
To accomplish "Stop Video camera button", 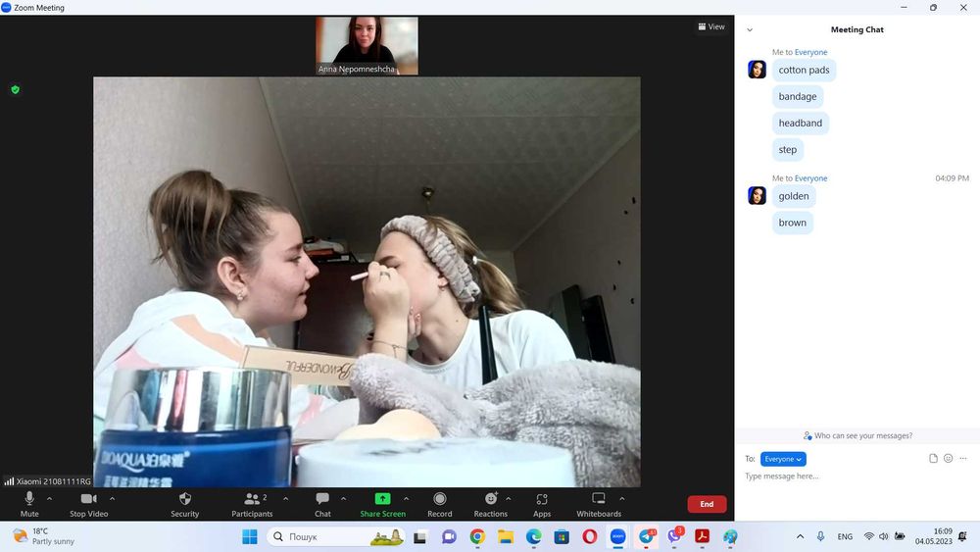I will click(x=89, y=504).
